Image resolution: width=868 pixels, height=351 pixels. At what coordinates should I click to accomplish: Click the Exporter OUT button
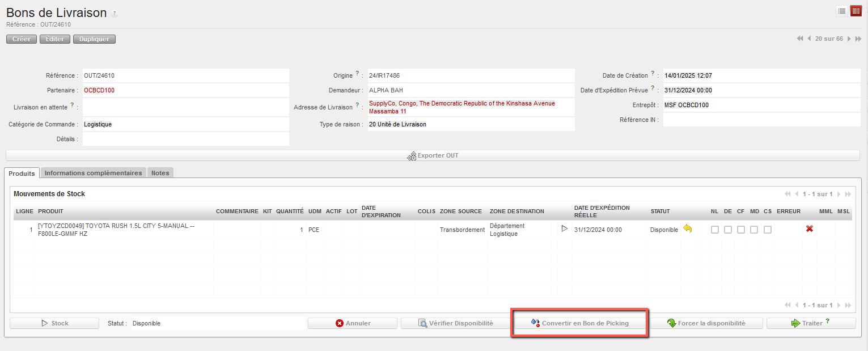pyautogui.click(x=433, y=155)
